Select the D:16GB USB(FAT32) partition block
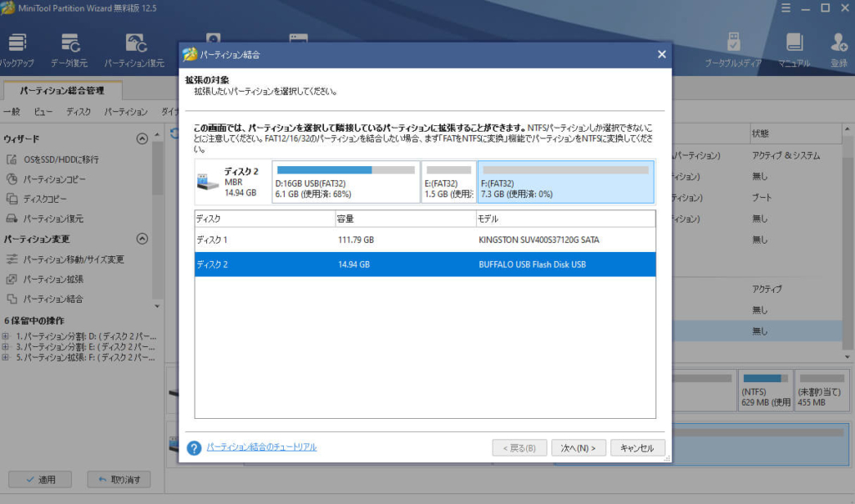The image size is (855, 504). point(346,182)
